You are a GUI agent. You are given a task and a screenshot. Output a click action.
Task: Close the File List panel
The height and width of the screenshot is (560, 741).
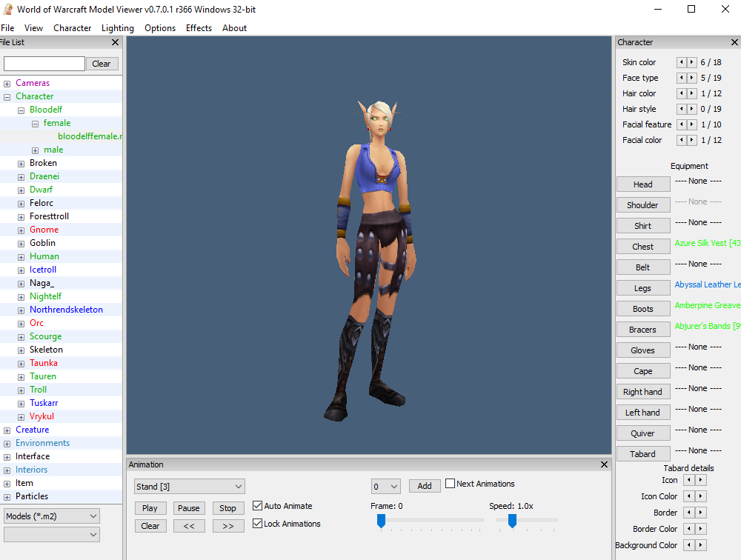coord(115,42)
